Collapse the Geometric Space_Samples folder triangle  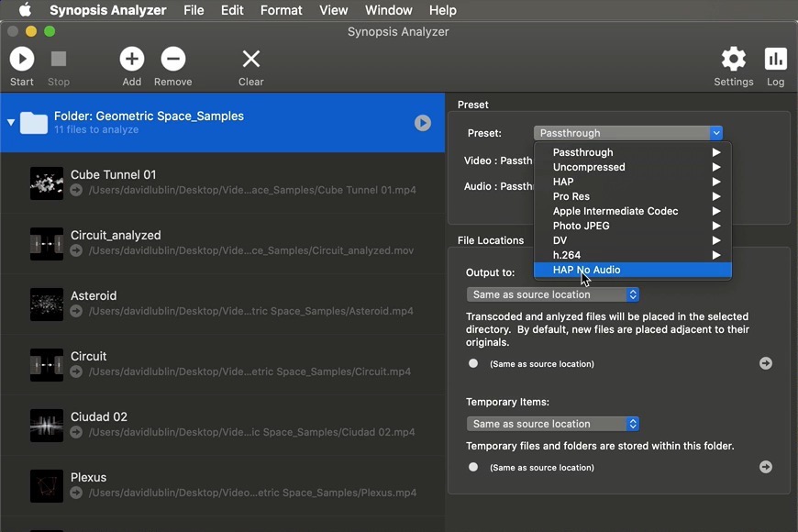[11, 123]
